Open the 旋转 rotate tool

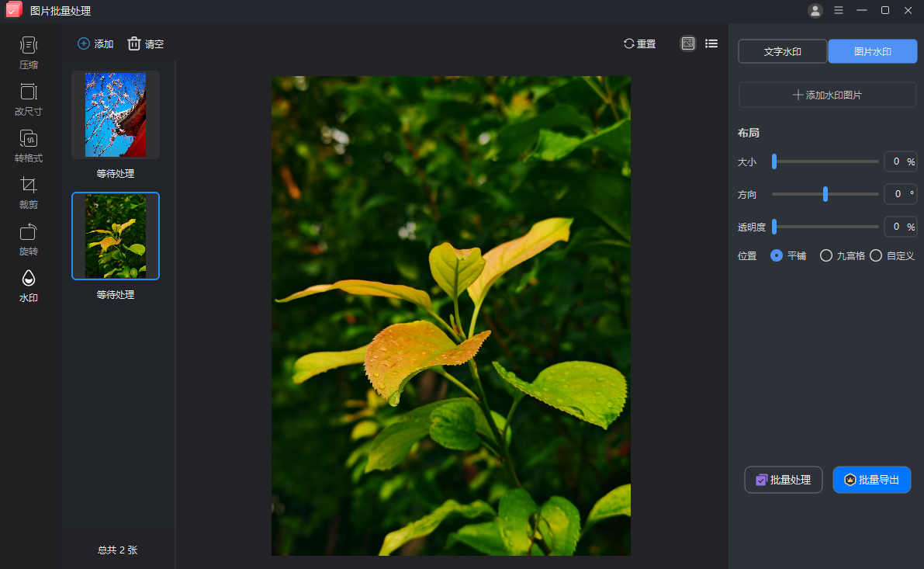pos(29,239)
